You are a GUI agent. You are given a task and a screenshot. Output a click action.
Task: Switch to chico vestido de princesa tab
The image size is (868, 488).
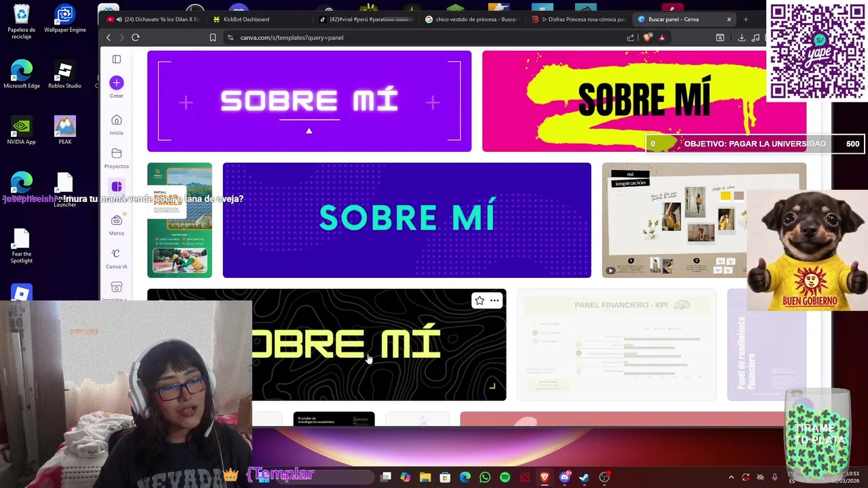tap(471, 20)
